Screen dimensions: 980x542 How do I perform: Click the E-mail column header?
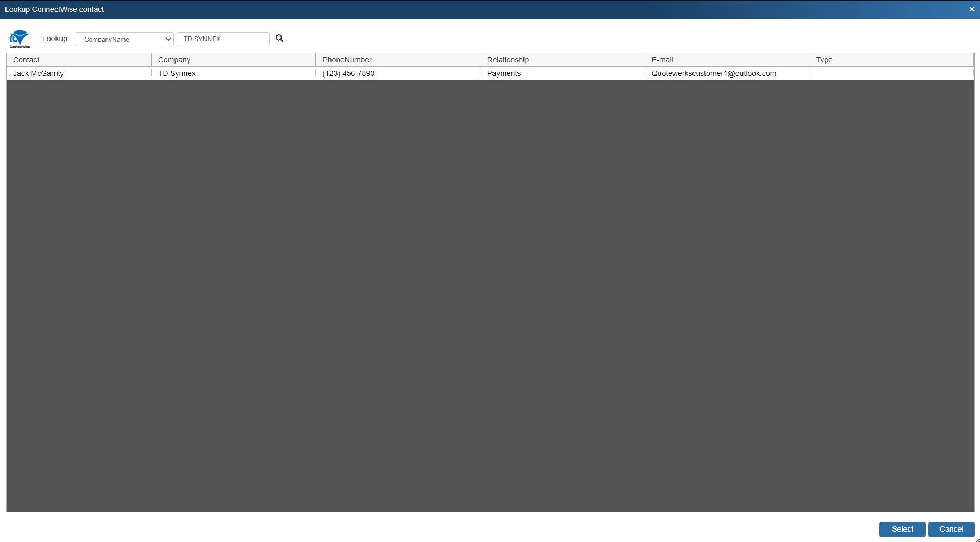(x=726, y=60)
